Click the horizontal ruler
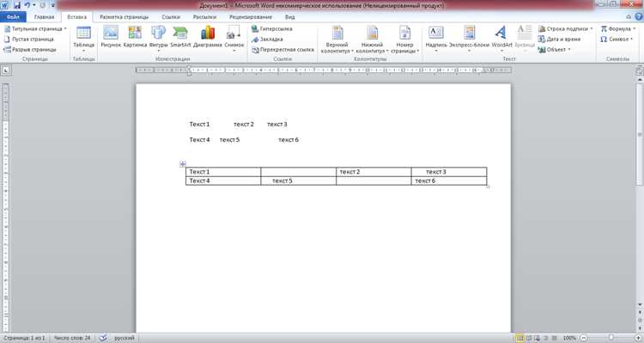The width and height of the screenshot is (644, 343). pos(323,70)
